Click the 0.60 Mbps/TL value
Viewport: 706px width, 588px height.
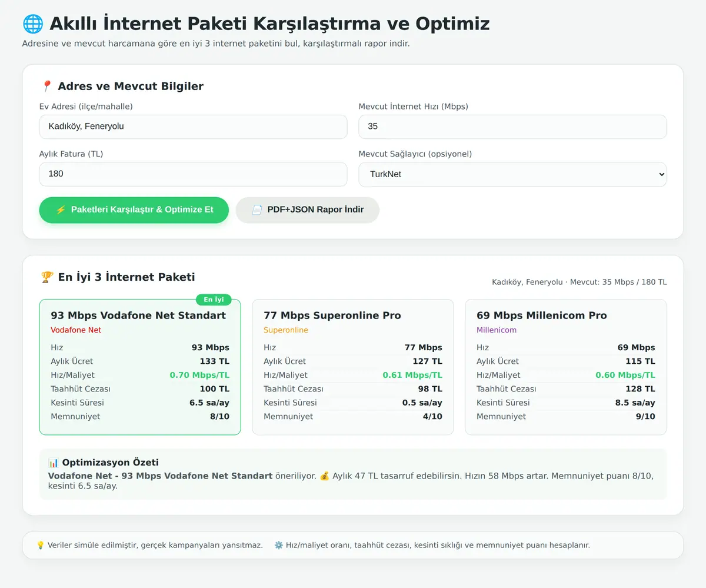(x=625, y=375)
